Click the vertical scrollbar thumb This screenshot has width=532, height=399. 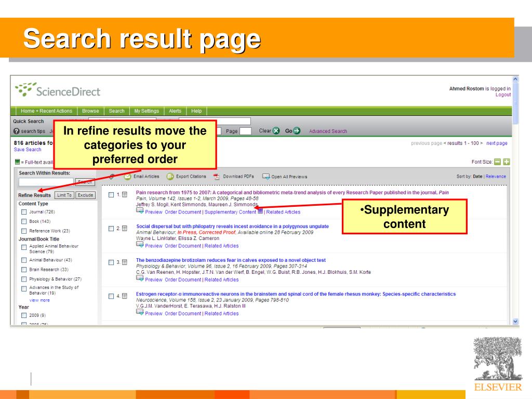coord(515,103)
